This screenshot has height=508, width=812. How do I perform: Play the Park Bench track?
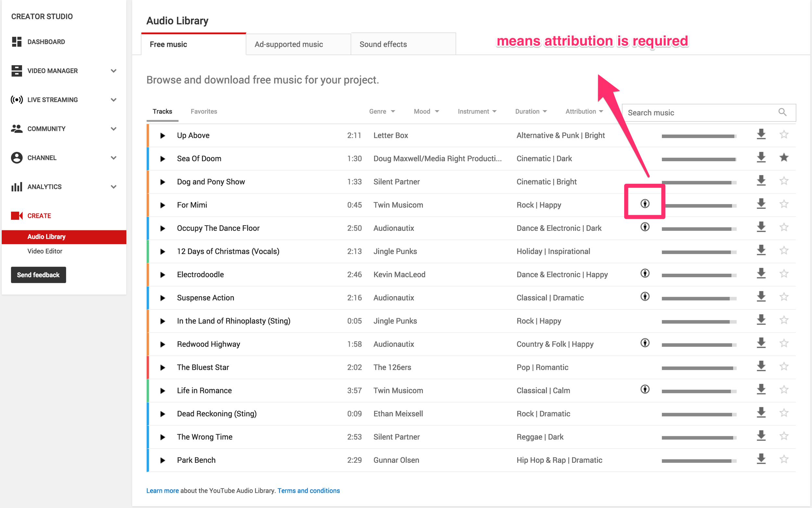tap(163, 460)
